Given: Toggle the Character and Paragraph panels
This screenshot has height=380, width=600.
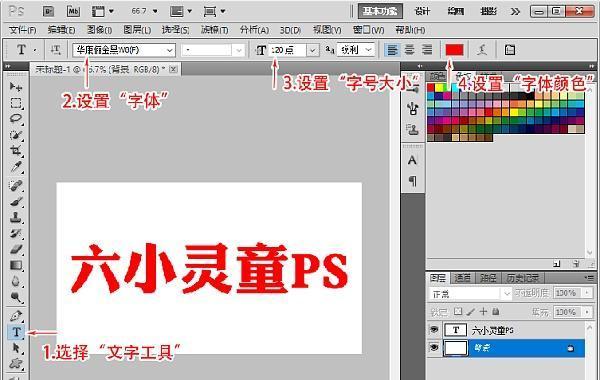Looking at the screenshot, I should 509,50.
